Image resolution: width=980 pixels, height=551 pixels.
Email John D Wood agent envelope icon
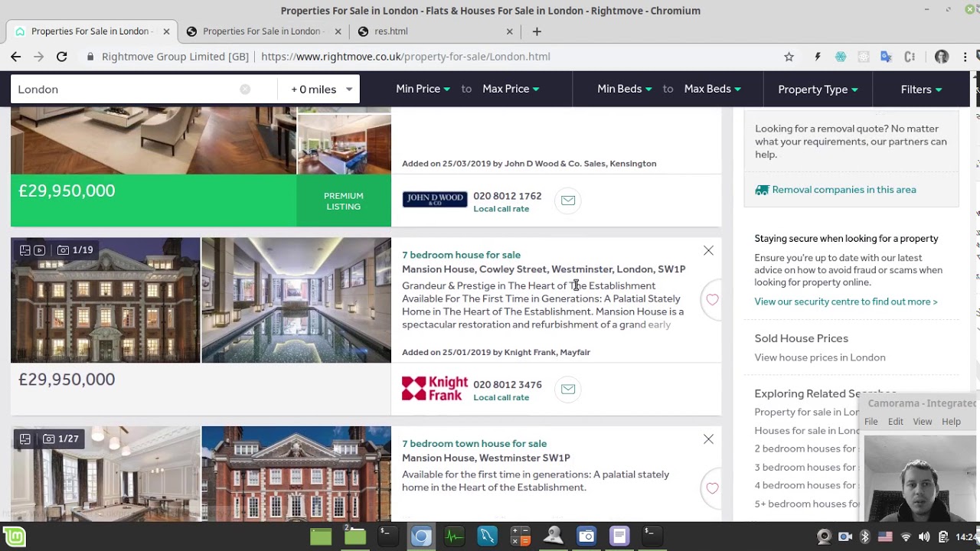point(568,201)
